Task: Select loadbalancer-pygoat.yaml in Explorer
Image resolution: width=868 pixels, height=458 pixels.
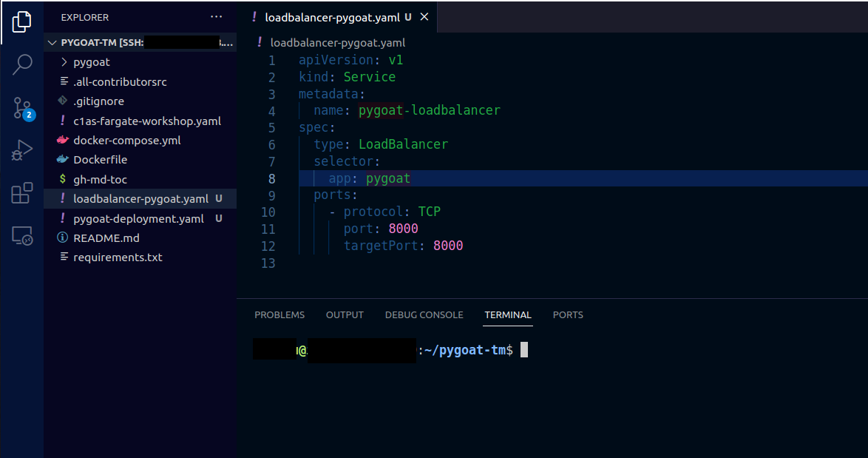Action: [x=140, y=199]
